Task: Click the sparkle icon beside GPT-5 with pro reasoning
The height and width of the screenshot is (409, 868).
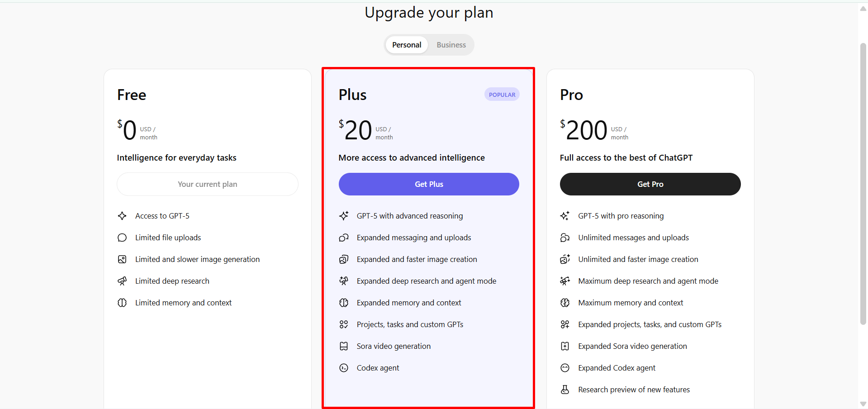Action: [x=565, y=216]
